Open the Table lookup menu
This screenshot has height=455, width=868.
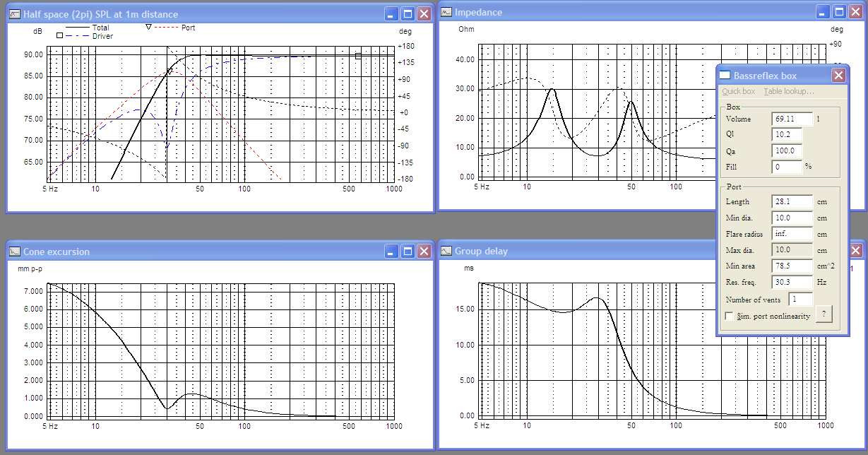pos(788,91)
